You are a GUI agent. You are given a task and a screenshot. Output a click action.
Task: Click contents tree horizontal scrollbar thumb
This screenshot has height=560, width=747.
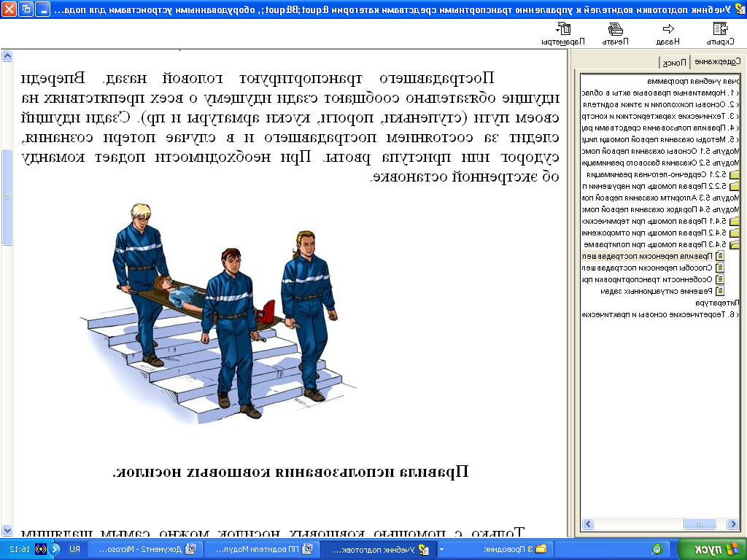click(x=700, y=524)
